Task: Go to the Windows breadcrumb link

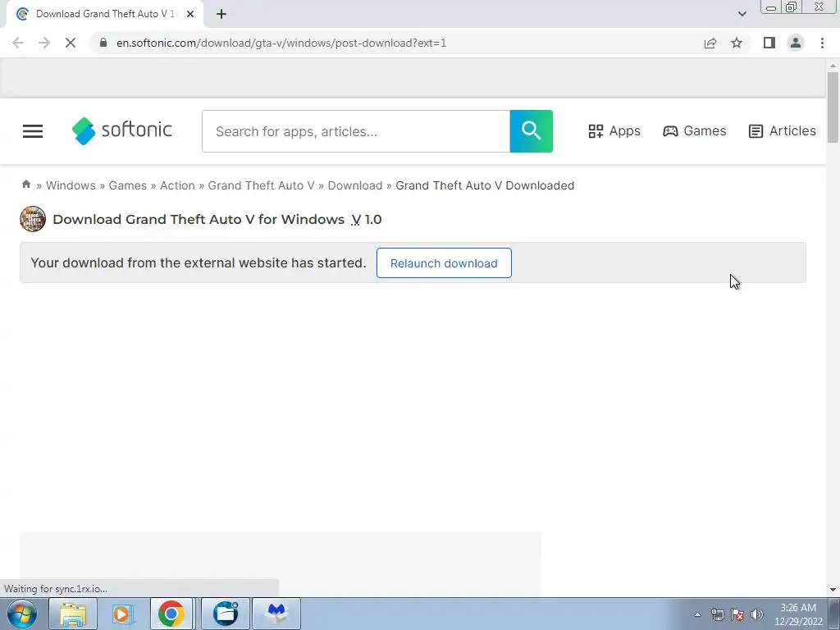Action: point(71,185)
